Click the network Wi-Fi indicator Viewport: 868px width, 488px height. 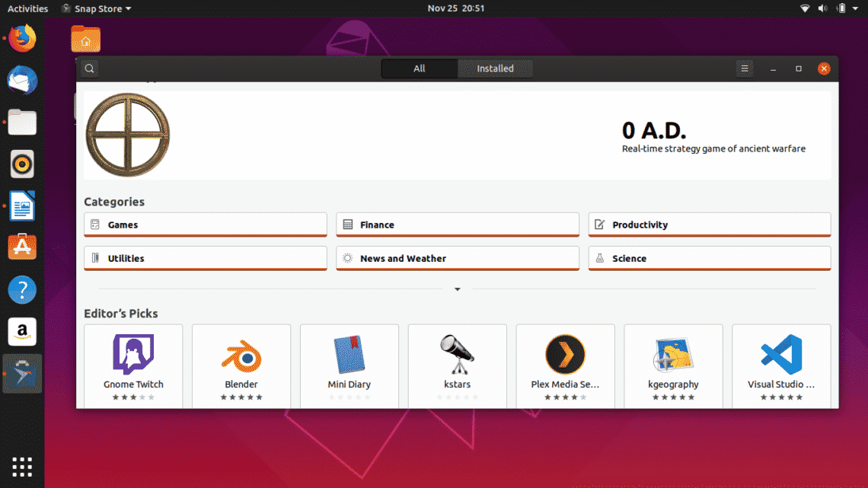click(x=806, y=8)
